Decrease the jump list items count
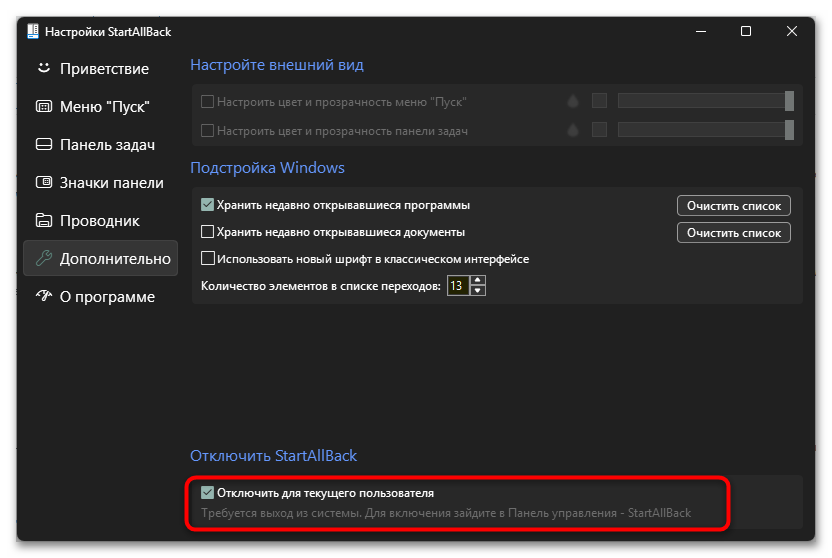 point(478,291)
